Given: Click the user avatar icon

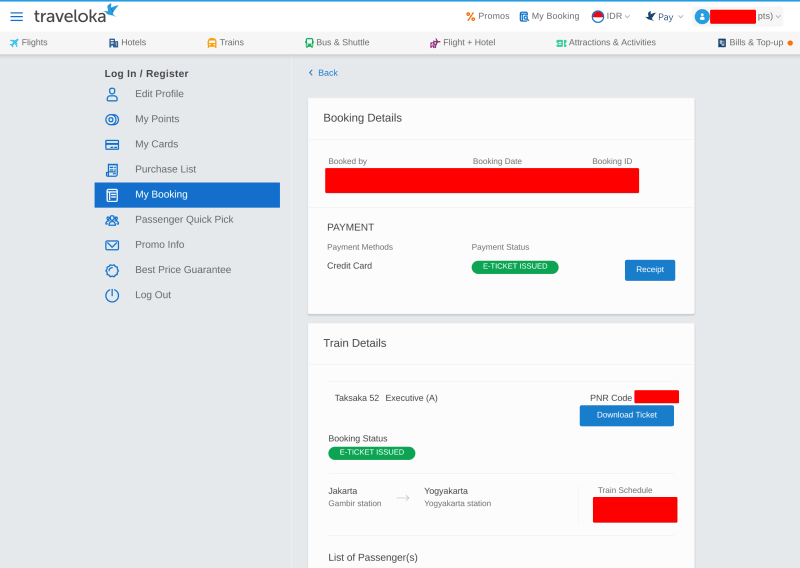Looking at the screenshot, I should (702, 17).
